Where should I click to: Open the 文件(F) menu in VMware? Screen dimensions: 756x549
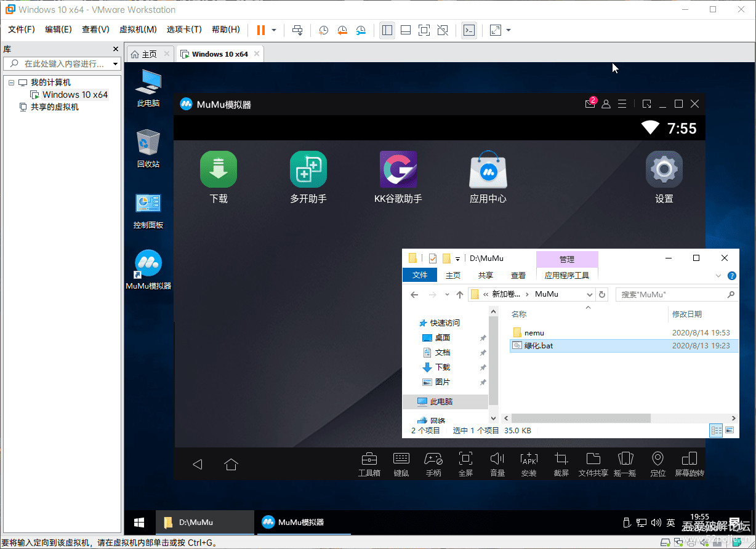22,30
